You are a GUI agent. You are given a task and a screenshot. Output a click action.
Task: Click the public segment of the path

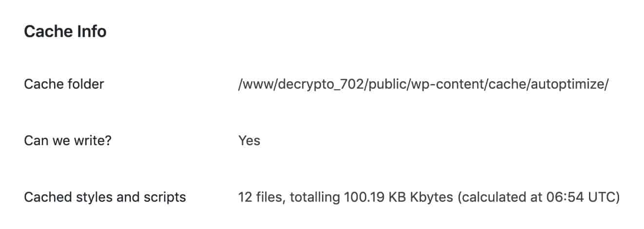[385, 85]
